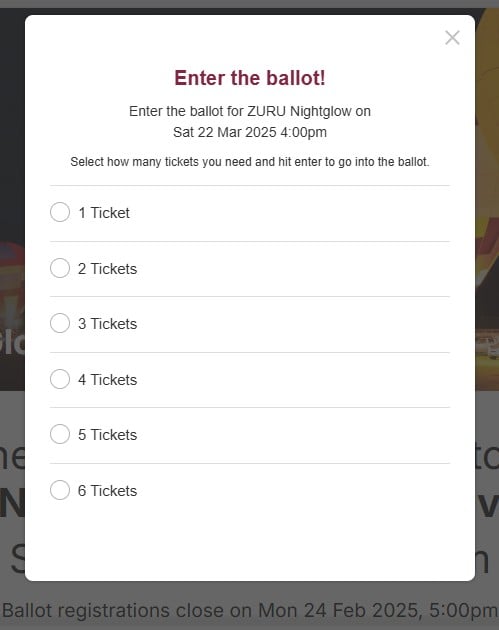The height and width of the screenshot is (630, 499).
Task: Click the "3 Tickets" label text
Action: 107,324
